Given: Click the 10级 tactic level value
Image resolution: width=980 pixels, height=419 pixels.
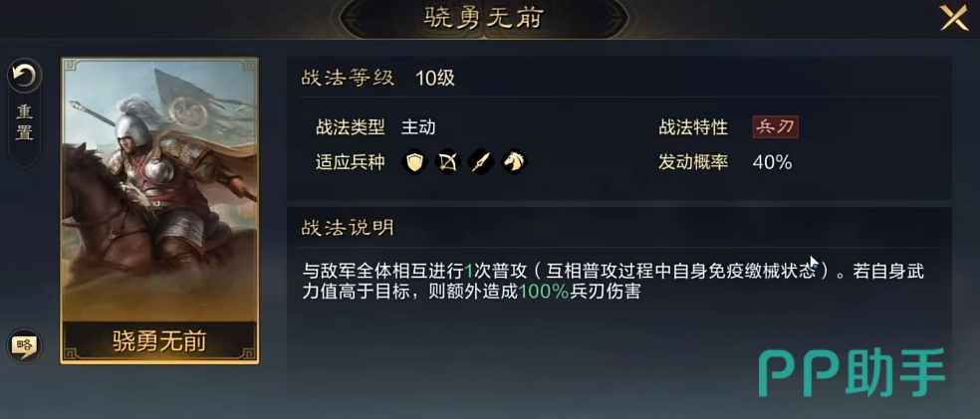Looking at the screenshot, I should 435,78.
